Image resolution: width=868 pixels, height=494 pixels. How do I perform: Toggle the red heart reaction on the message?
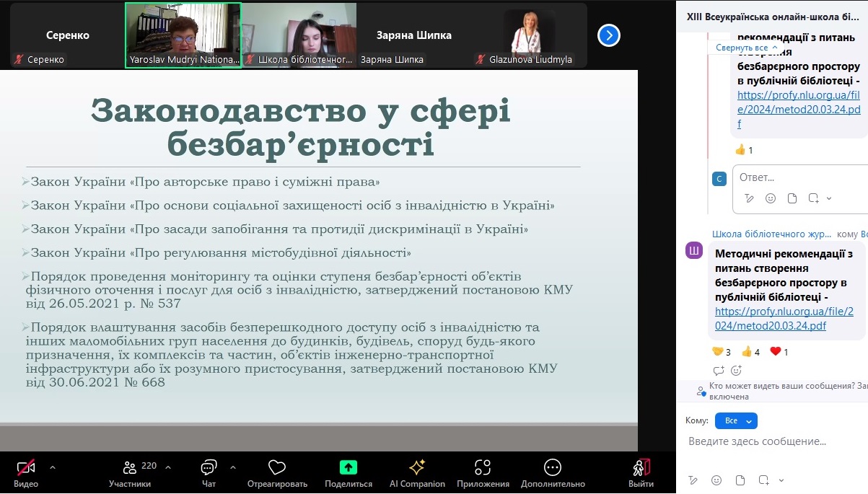coord(776,352)
